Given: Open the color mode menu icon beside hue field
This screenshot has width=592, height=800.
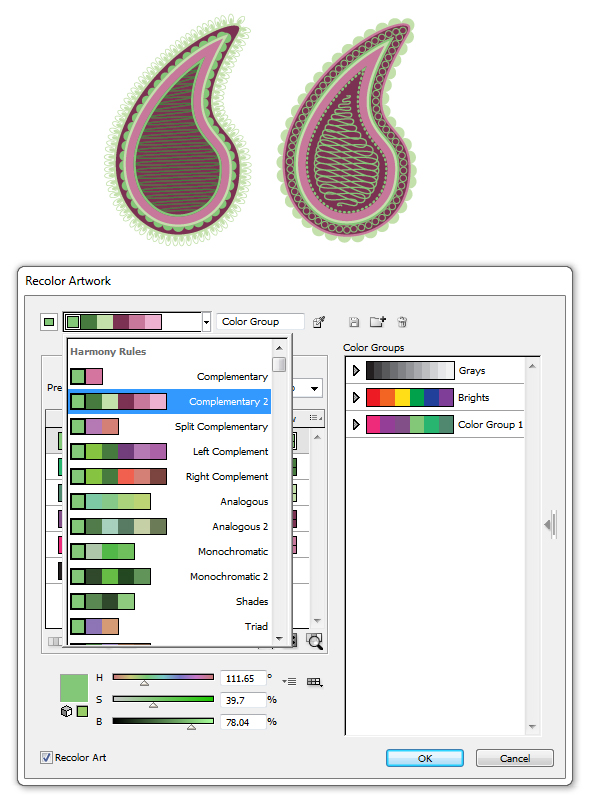Looking at the screenshot, I should coord(289,681).
